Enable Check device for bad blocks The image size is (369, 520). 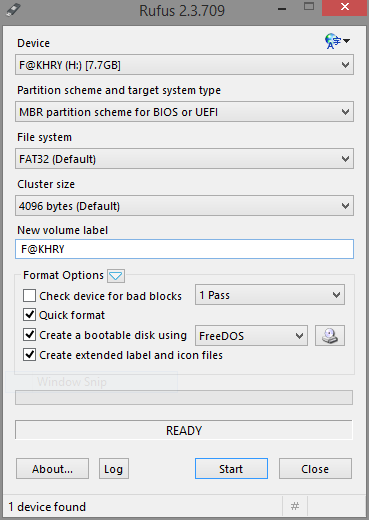(29, 296)
